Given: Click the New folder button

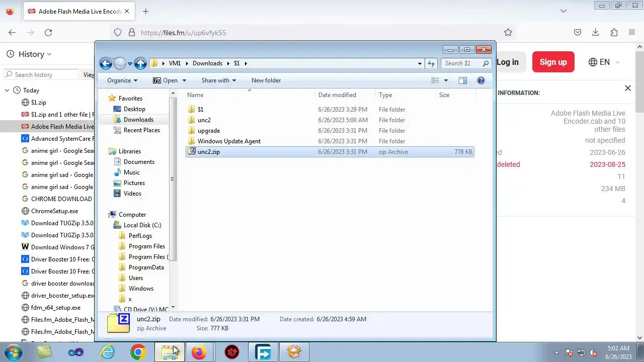Looking at the screenshot, I should pos(266,80).
